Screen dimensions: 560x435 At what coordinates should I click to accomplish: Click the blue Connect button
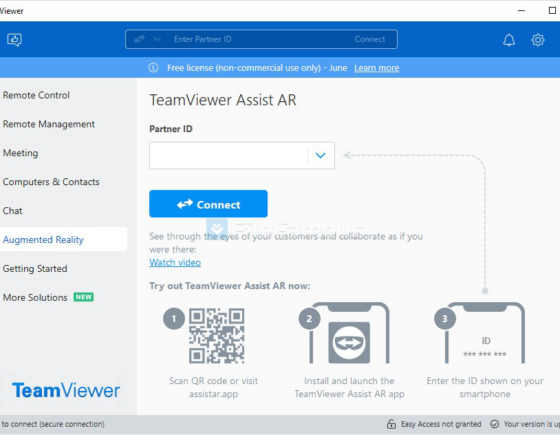click(x=208, y=204)
